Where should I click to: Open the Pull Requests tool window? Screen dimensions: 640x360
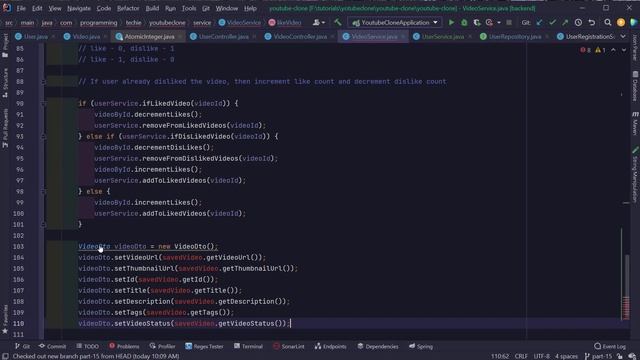pos(5,128)
